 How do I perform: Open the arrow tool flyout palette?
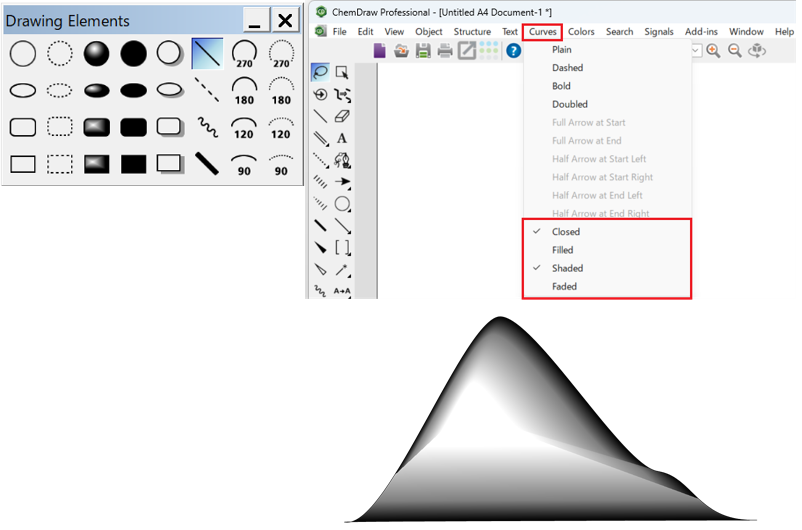[x=343, y=182]
